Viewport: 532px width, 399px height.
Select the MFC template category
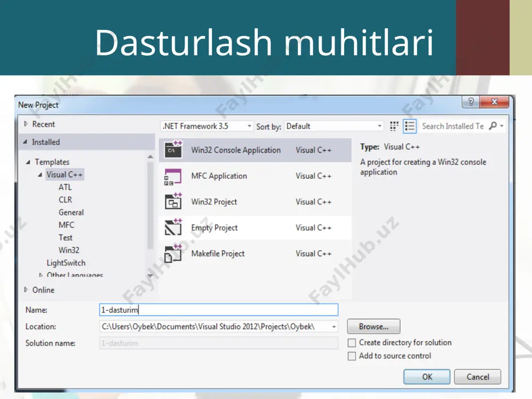[x=66, y=225]
